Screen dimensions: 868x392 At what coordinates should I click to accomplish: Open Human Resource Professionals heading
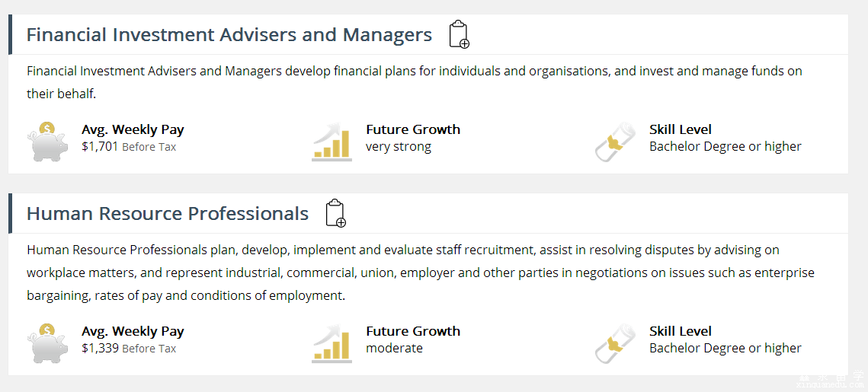tap(168, 214)
